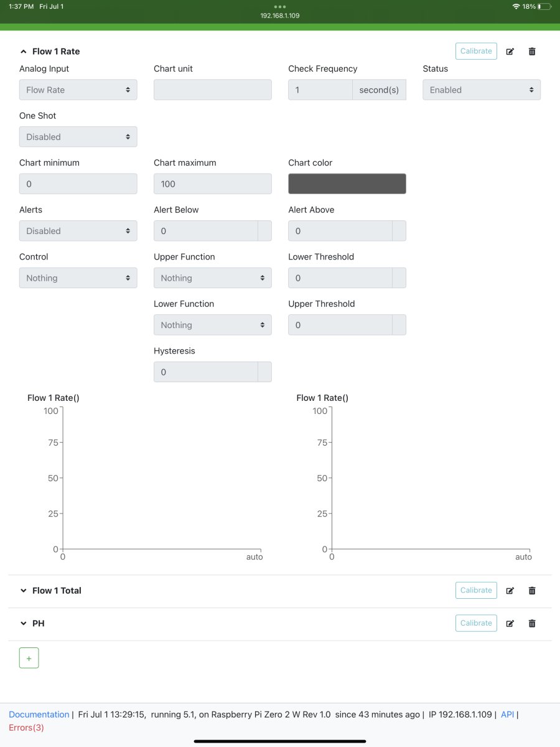This screenshot has width=560, height=747.
Task: Click the edit icon for Flow 1 Total
Action: (510, 591)
